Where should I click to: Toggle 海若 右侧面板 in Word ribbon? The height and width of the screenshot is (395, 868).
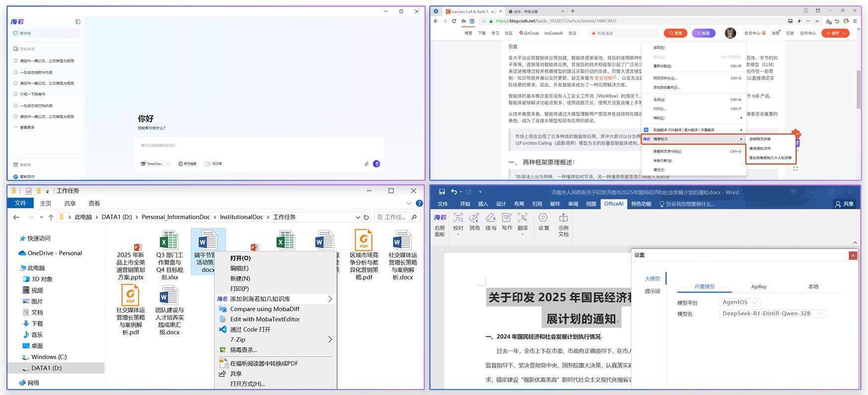point(440,225)
